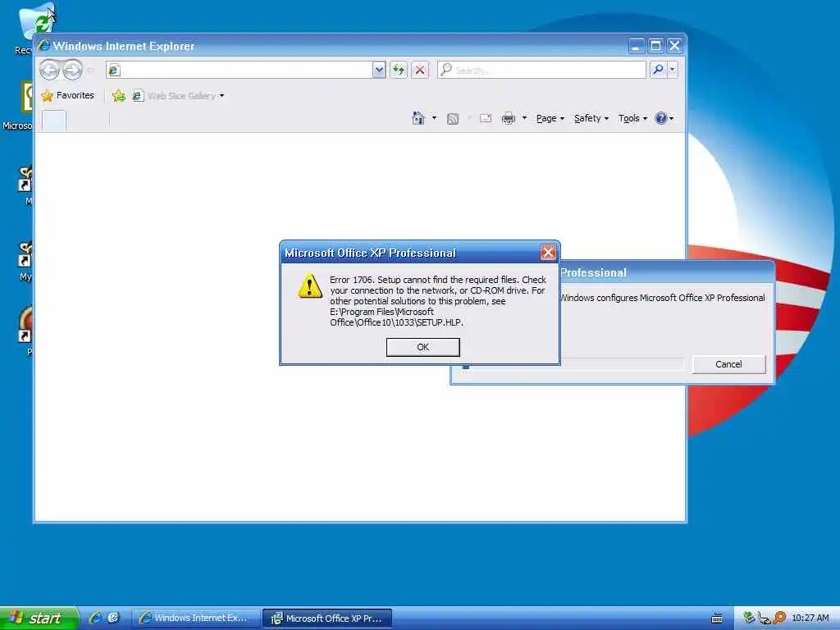The height and width of the screenshot is (630, 840).
Task: Open the Favorites center
Action: 67,95
